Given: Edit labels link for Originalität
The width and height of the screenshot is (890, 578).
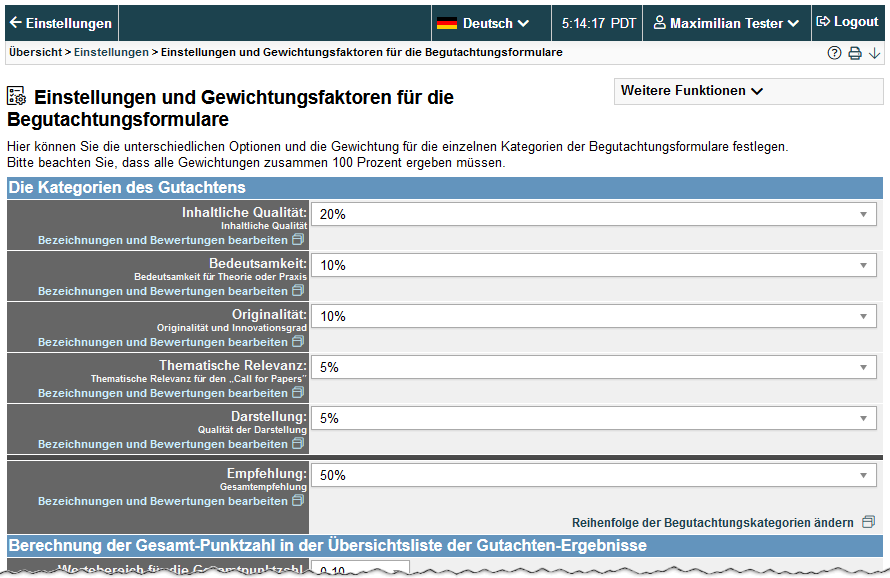Looking at the screenshot, I should tap(163, 342).
